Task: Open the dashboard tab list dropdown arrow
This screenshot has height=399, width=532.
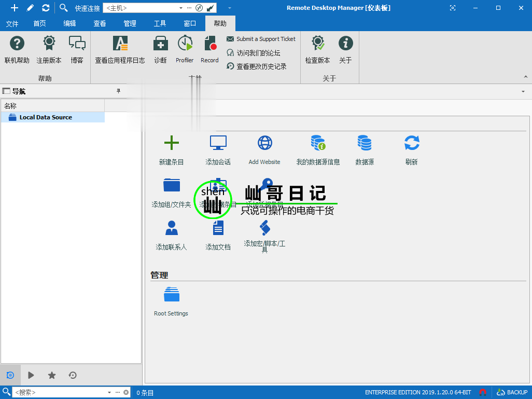Action: [x=523, y=91]
